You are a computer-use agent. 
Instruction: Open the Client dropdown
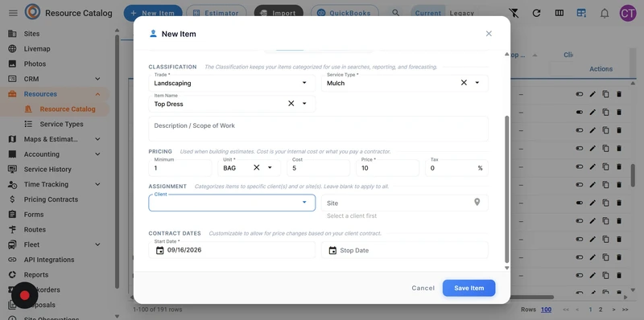[x=232, y=203]
